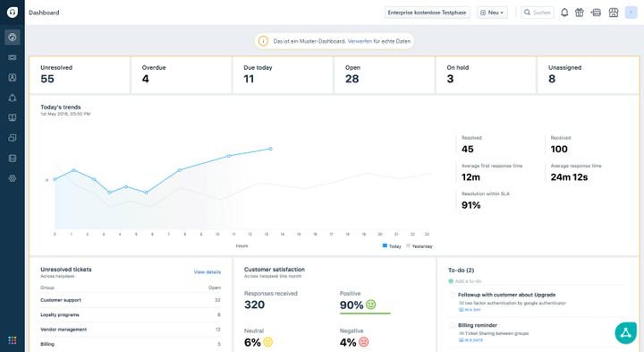The width and height of the screenshot is (644, 352).
Task: Click the red sad smiley face
Action: pos(364,342)
